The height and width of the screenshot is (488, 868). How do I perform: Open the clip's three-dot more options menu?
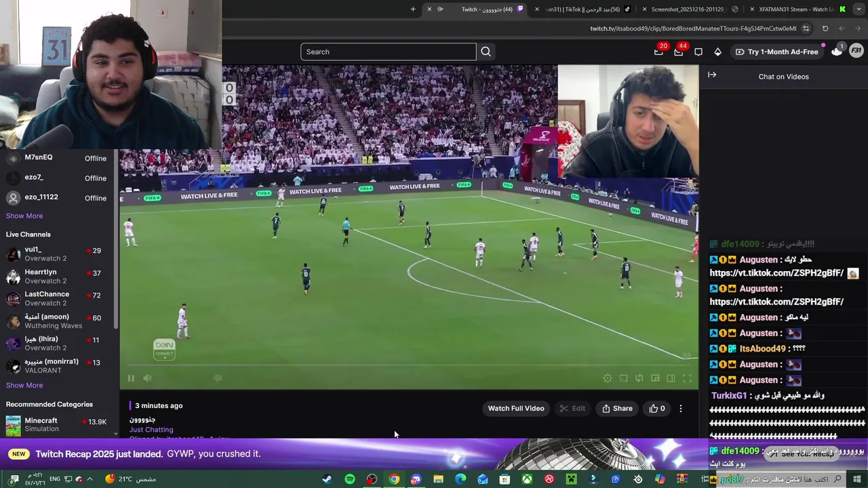click(681, 408)
